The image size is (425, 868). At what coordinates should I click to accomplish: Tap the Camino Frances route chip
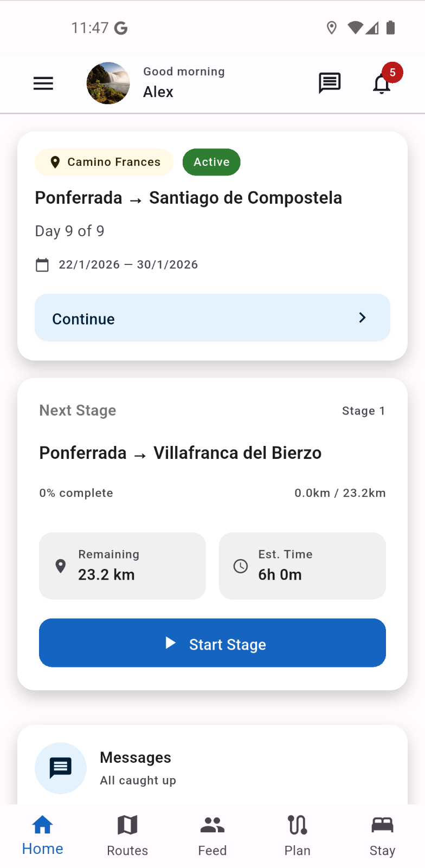point(104,162)
